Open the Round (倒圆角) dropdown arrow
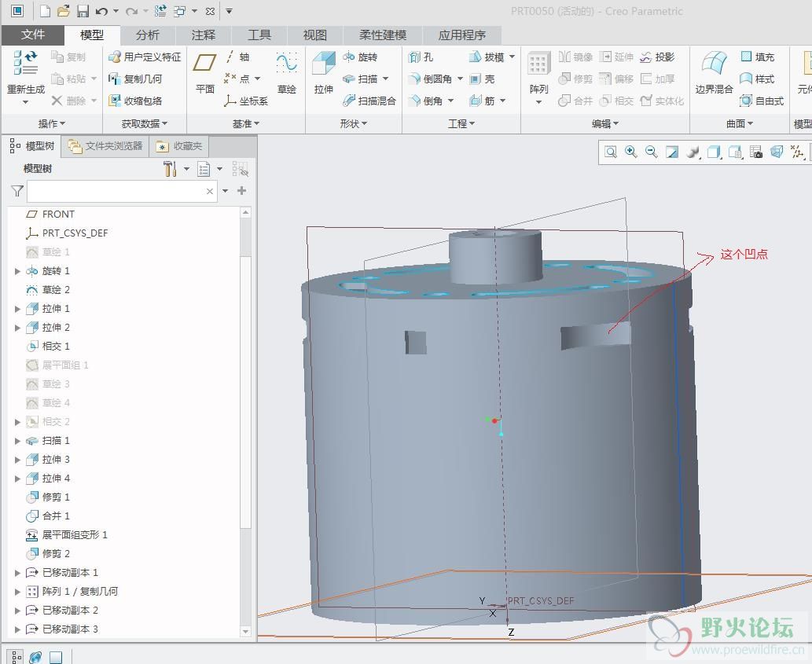Image resolution: width=812 pixels, height=664 pixels. pyautogui.click(x=460, y=79)
